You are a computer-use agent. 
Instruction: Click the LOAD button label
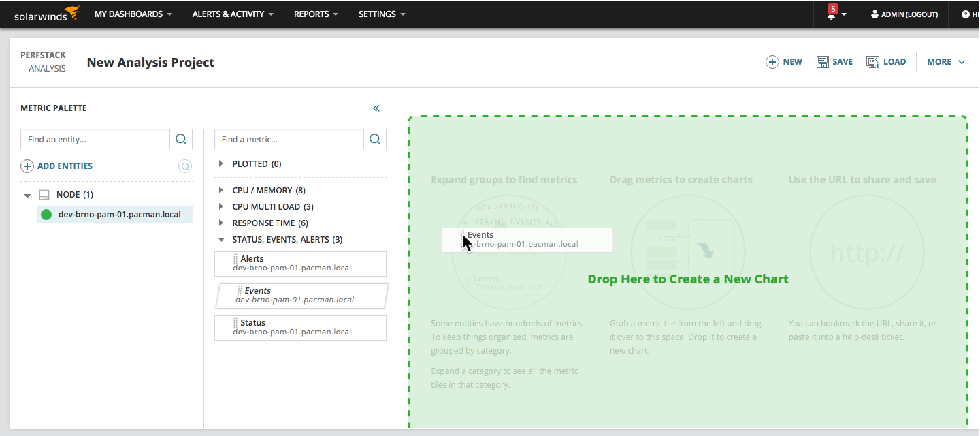(x=894, y=62)
